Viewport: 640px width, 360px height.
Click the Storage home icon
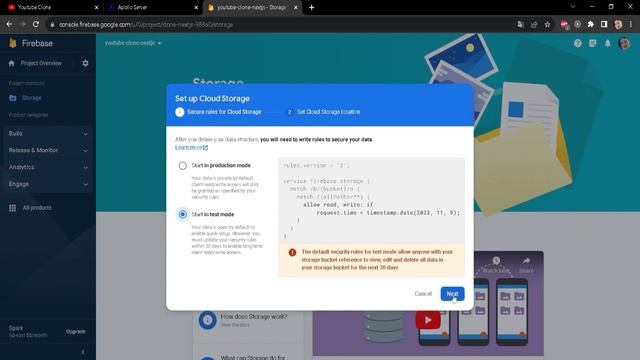click(13, 98)
